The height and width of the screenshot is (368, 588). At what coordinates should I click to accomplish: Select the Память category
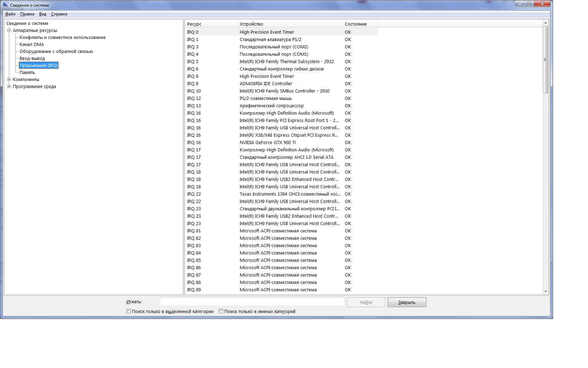(27, 73)
